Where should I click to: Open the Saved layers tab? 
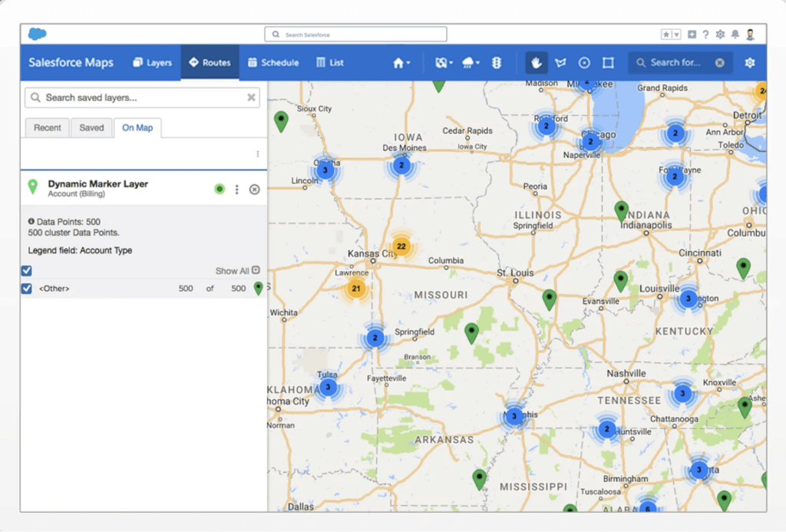tap(91, 128)
